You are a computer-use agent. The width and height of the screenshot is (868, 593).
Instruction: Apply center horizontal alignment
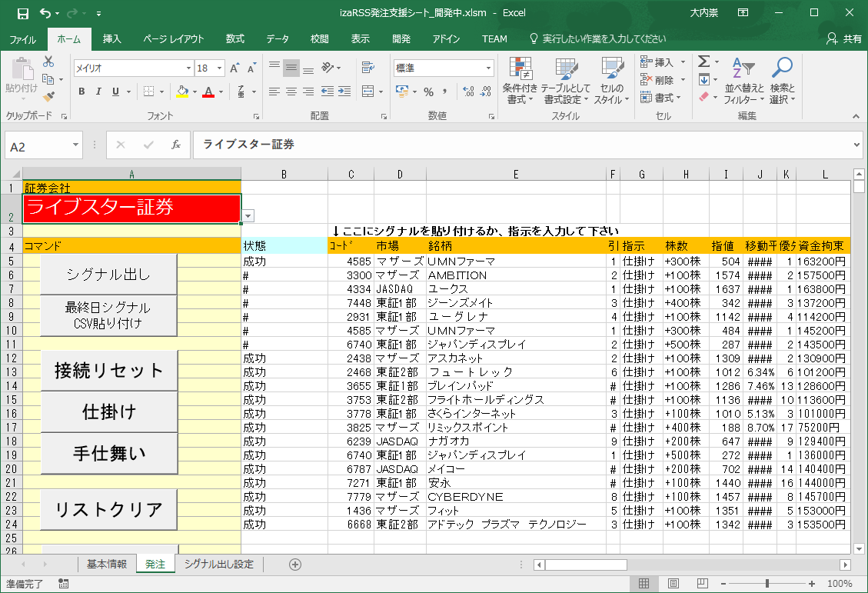tap(291, 92)
